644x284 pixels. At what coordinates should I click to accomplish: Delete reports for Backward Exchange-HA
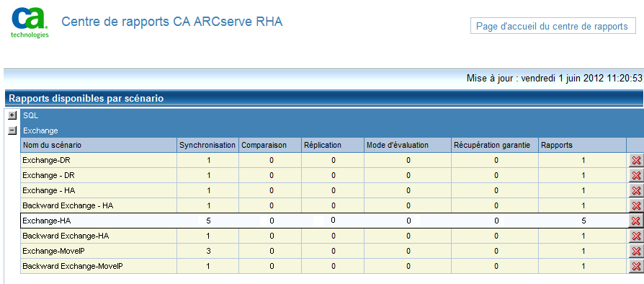coord(636,236)
